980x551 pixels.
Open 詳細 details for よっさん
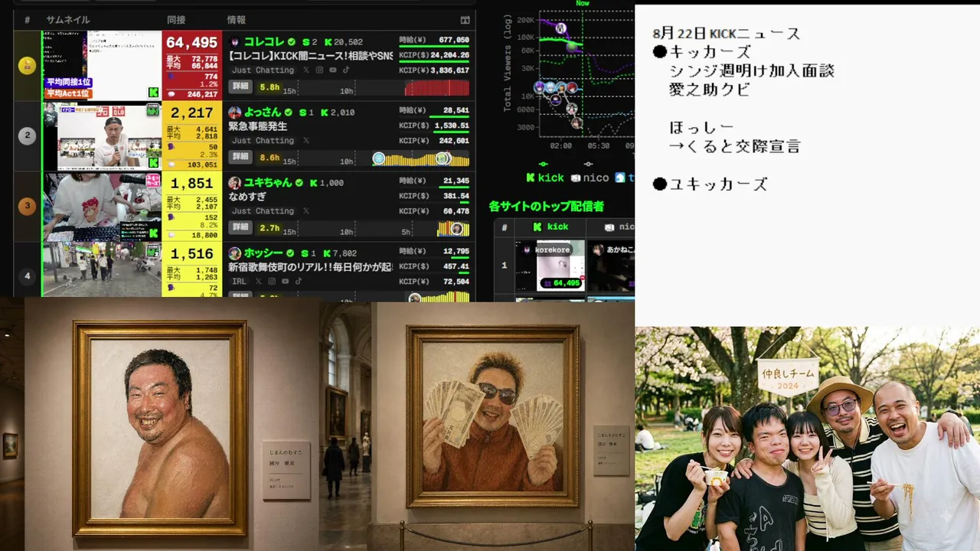coord(240,157)
